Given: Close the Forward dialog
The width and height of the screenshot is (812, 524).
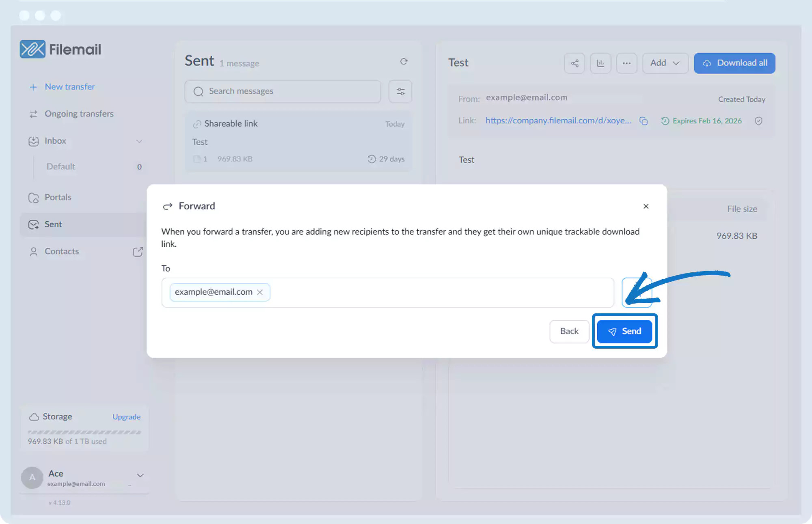Looking at the screenshot, I should tap(646, 206).
